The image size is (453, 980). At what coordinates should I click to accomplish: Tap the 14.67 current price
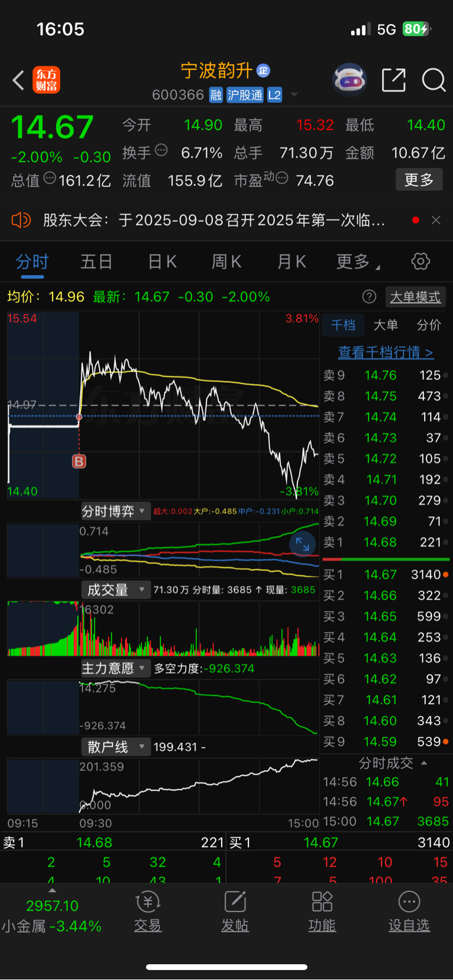point(52,127)
